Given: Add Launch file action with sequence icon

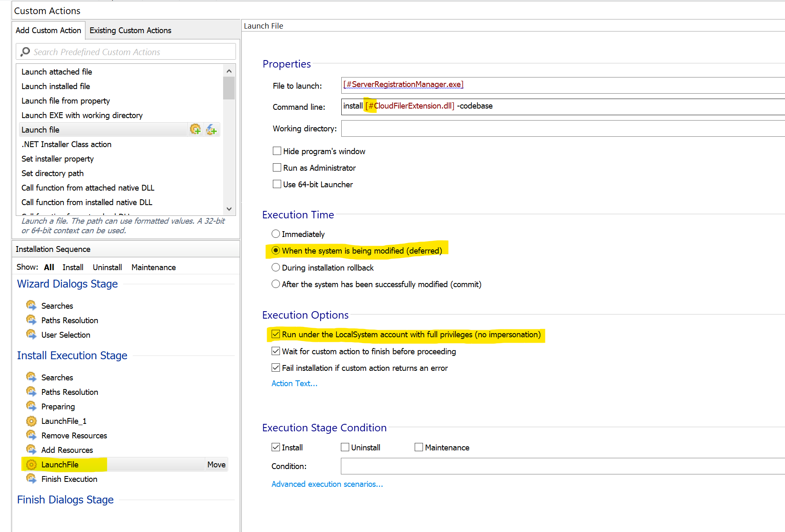Looking at the screenshot, I should [x=195, y=130].
